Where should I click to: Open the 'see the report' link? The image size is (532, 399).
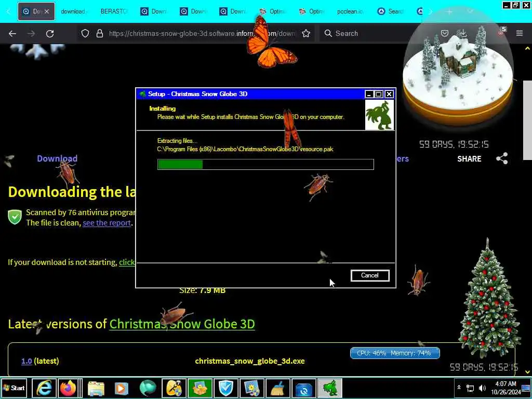tap(107, 223)
